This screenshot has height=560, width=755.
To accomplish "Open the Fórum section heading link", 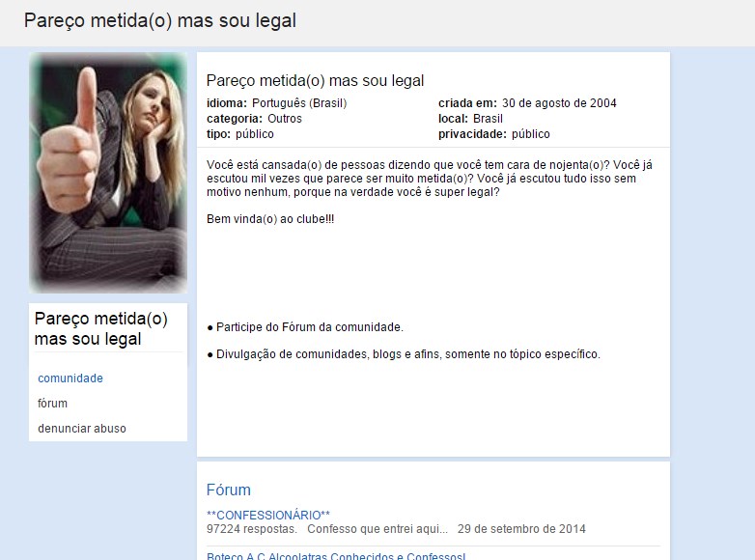I will pyautogui.click(x=229, y=490).
